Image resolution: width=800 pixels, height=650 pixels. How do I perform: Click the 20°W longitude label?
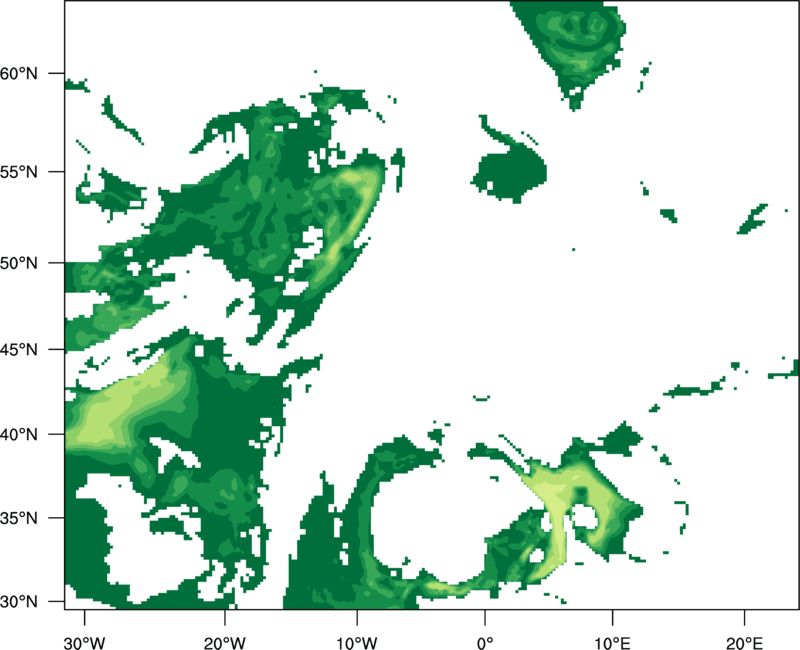tap(224, 643)
